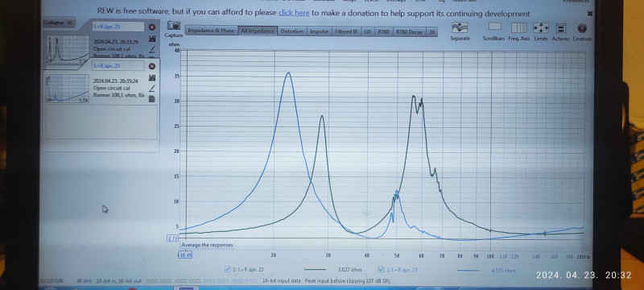Edit notes pencil for 20:35:24 measurement
The height and width of the screenshot is (290, 644).
pyautogui.click(x=152, y=88)
